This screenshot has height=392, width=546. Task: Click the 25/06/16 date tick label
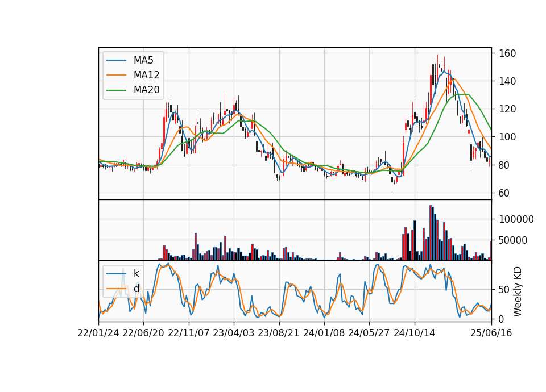[491, 333]
